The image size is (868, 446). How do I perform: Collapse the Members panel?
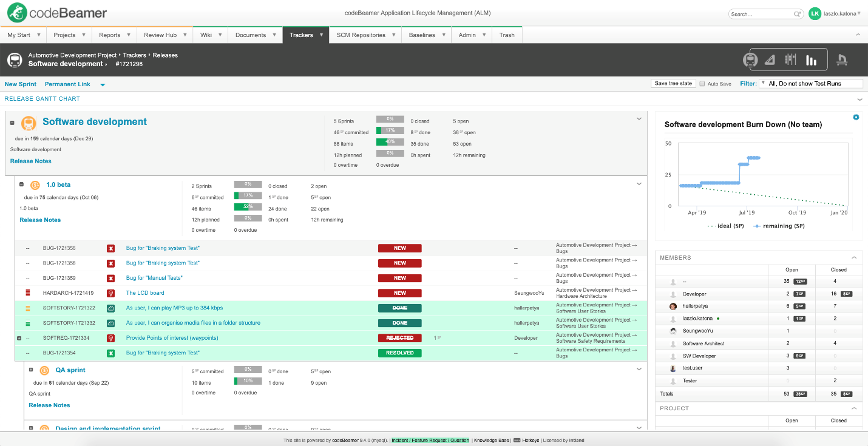854,258
